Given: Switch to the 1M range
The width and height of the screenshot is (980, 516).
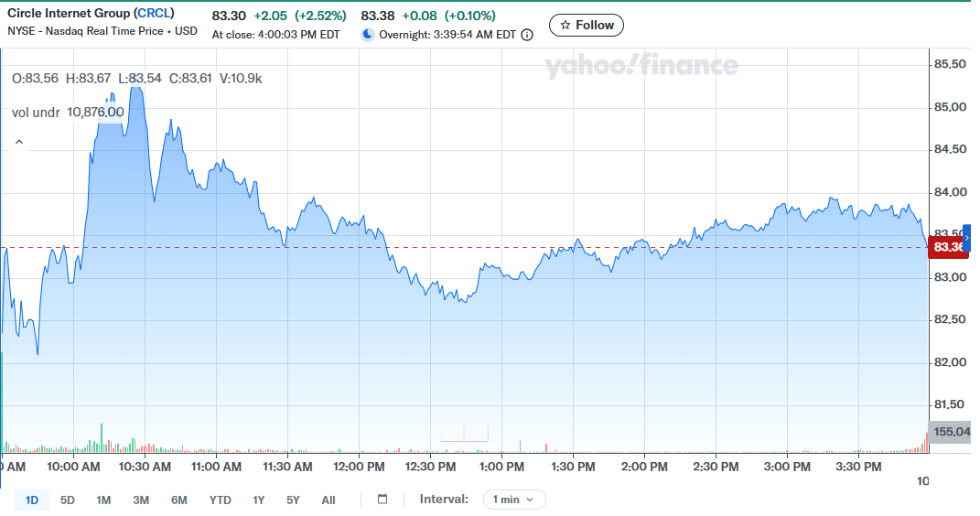Looking at the screenshot, I should coord(103,500).
